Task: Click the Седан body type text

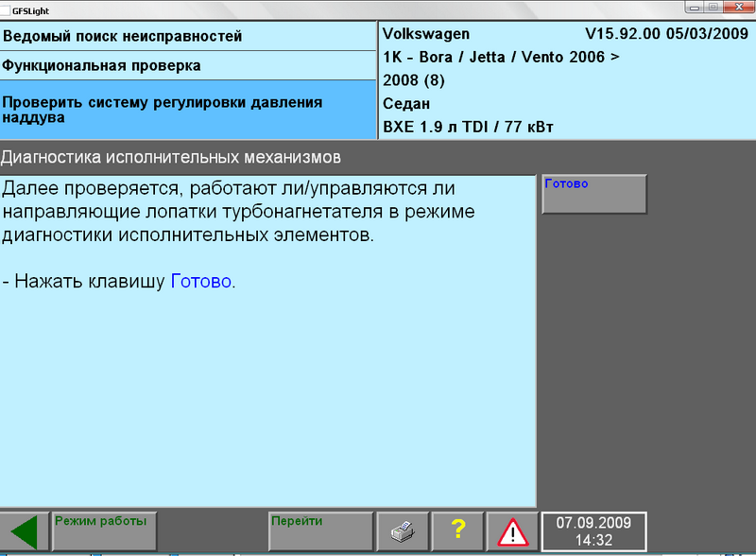Action: [406, 104]
